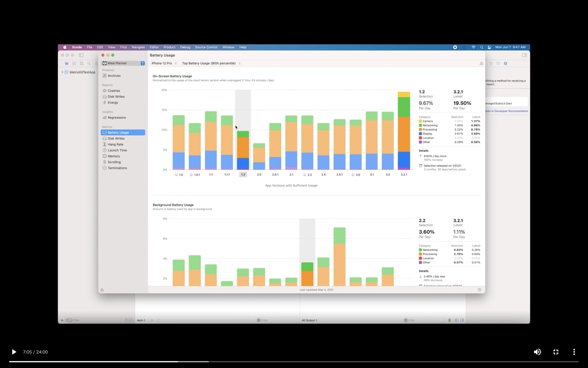
Task: Toggle console pane visibility buttons
Action: coord(459,320)
